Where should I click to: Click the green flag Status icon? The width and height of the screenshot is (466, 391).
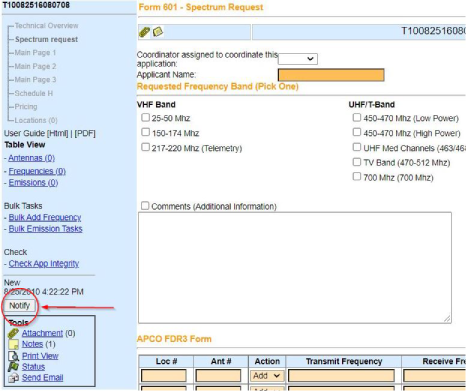pyautogui.click(x=13, y=367)
